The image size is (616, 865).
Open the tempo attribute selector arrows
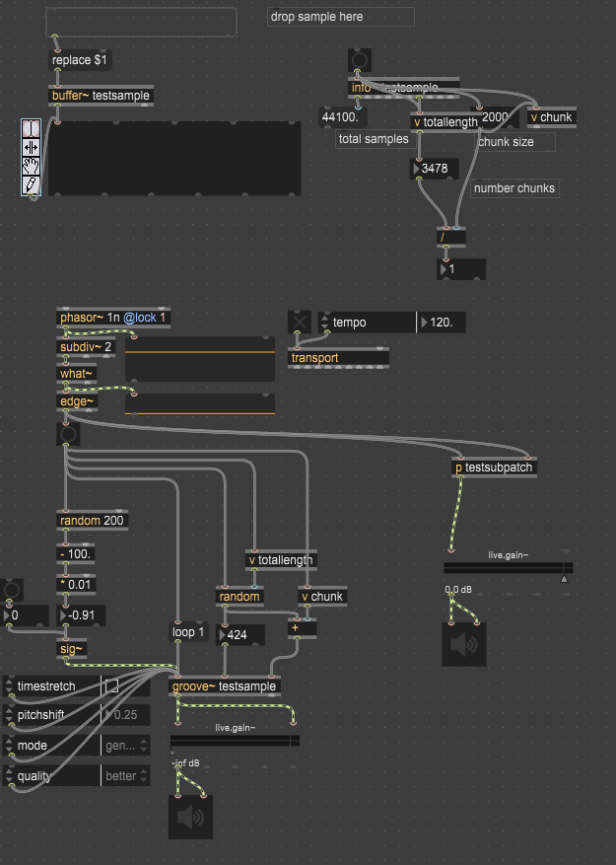pyautogui.click(x=324, y=323)
